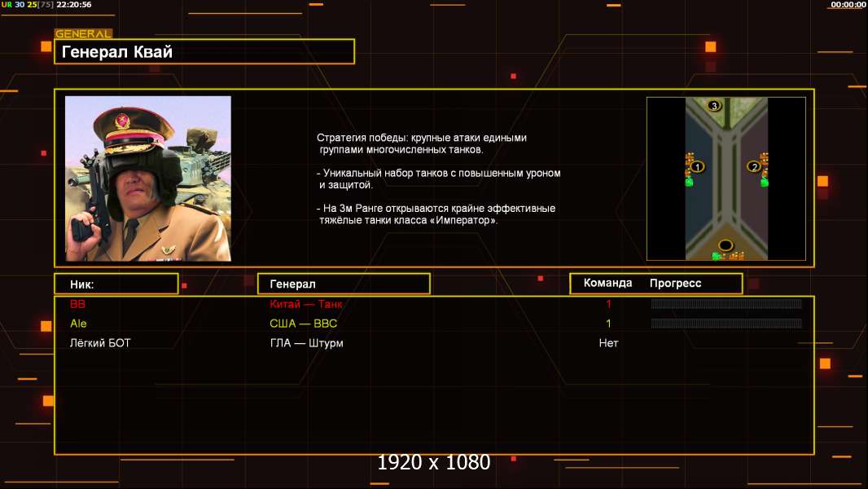Screen dimensions: 868x489
Task: Click the GENERAL tab label
Action: (x=83, y=33)
